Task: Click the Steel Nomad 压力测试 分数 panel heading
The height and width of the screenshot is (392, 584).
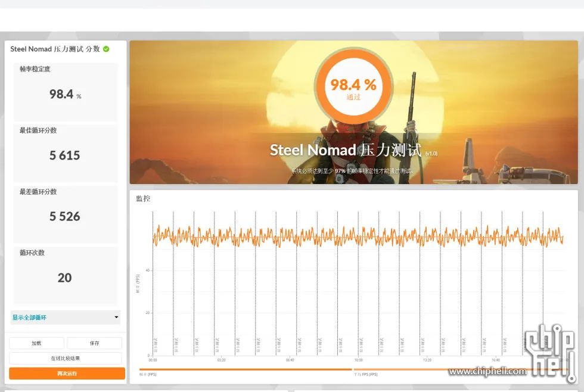Action: (55, 49)
